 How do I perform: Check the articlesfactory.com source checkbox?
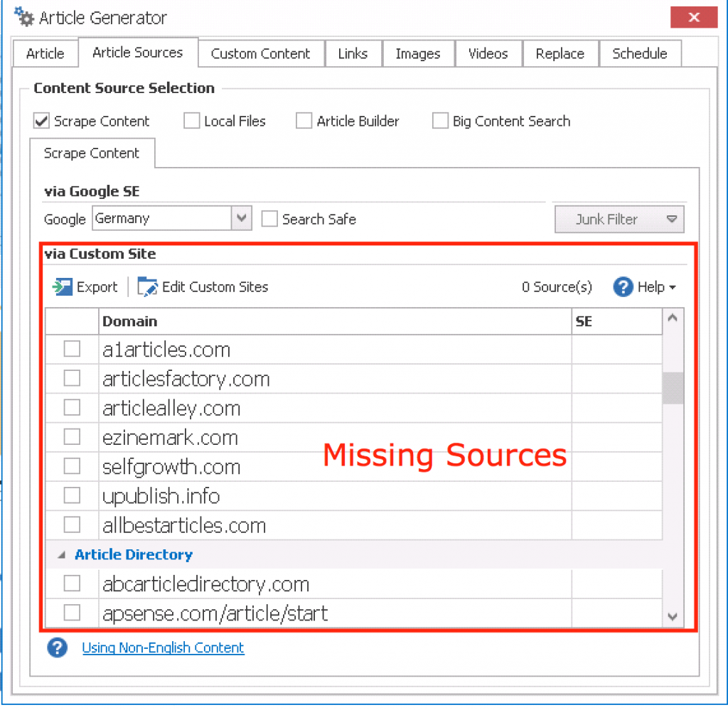click(x=72, y=378)
